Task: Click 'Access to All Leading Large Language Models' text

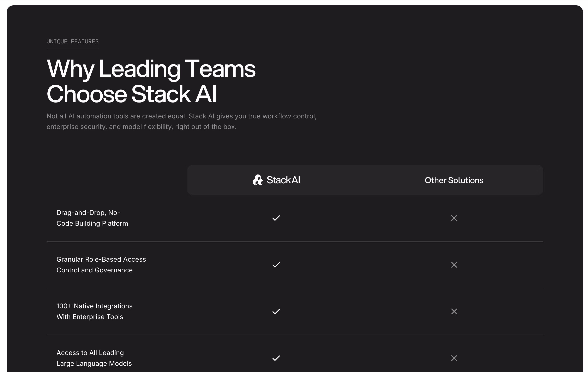Action: pos(94,358)
